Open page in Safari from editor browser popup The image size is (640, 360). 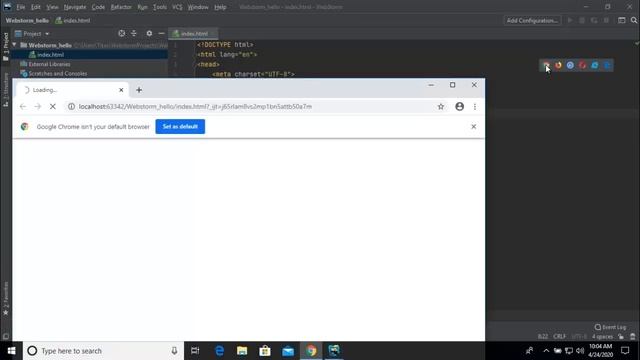click(x=570, y=65)
